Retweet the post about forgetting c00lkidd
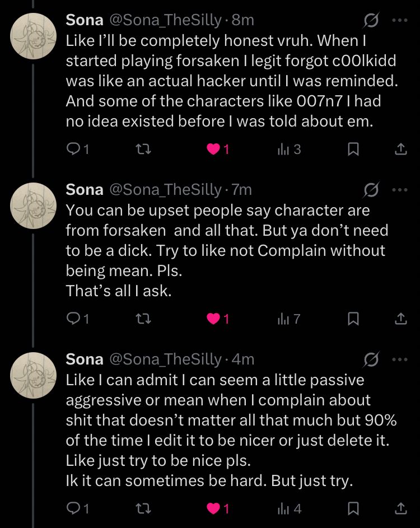Viewport: 420px width, 528px height. (144, 149)
